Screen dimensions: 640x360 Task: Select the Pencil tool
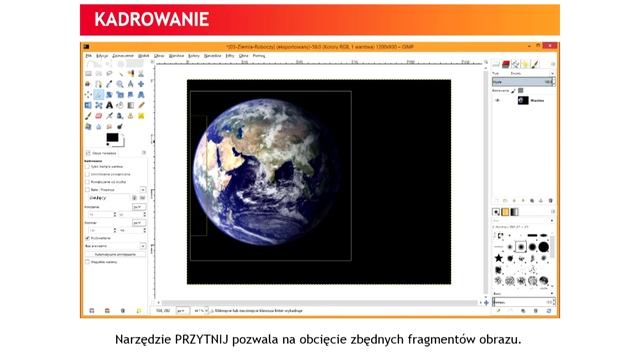[x=141, y=105]
